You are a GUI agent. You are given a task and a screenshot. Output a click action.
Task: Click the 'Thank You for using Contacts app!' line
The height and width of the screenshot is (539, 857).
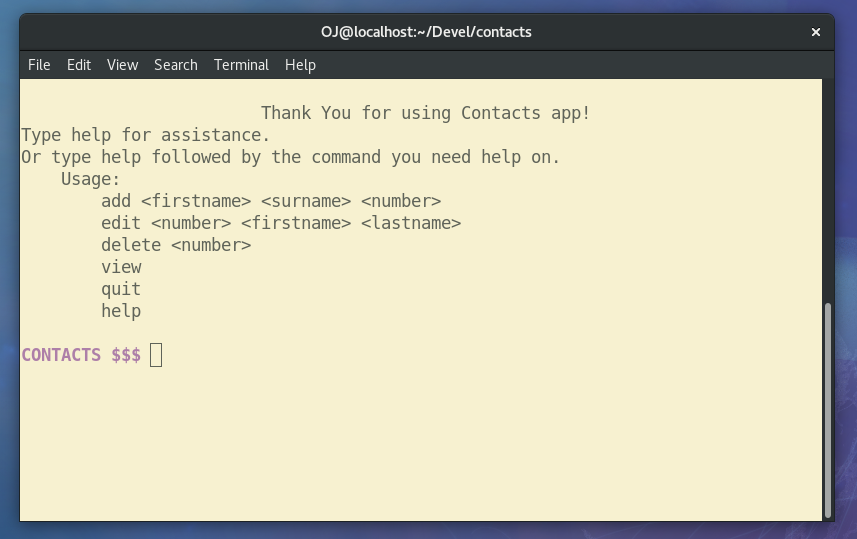(x=426, y=113)
